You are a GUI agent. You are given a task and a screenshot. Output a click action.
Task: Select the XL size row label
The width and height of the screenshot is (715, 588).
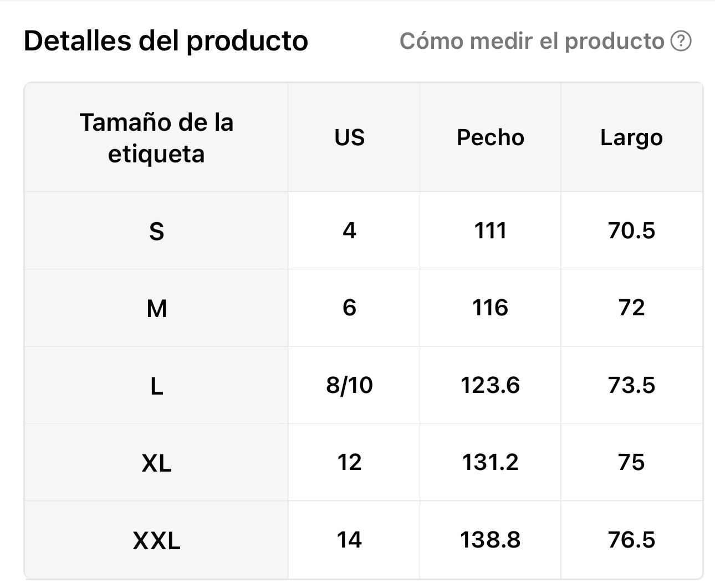coord(156,463)
